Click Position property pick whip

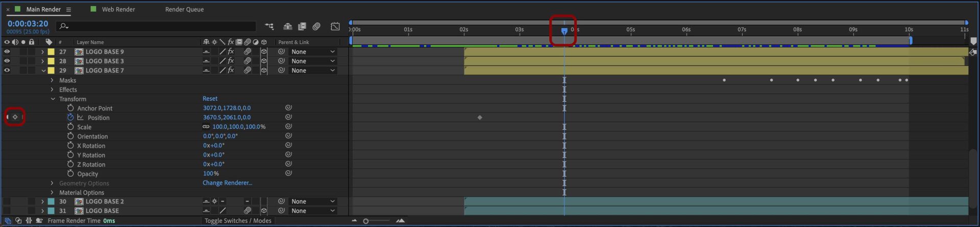tap(288, 117)
